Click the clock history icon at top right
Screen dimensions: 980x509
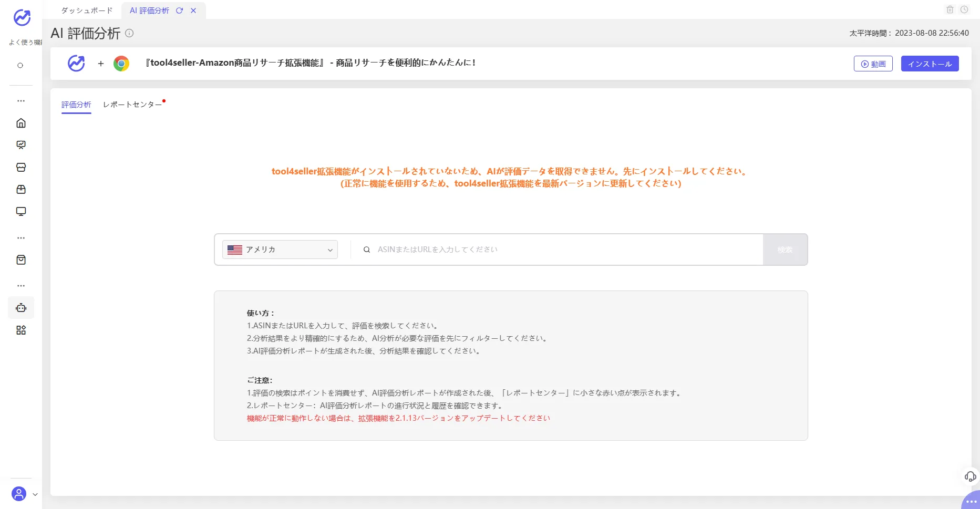pyautogui.click(x=964, y=9)
